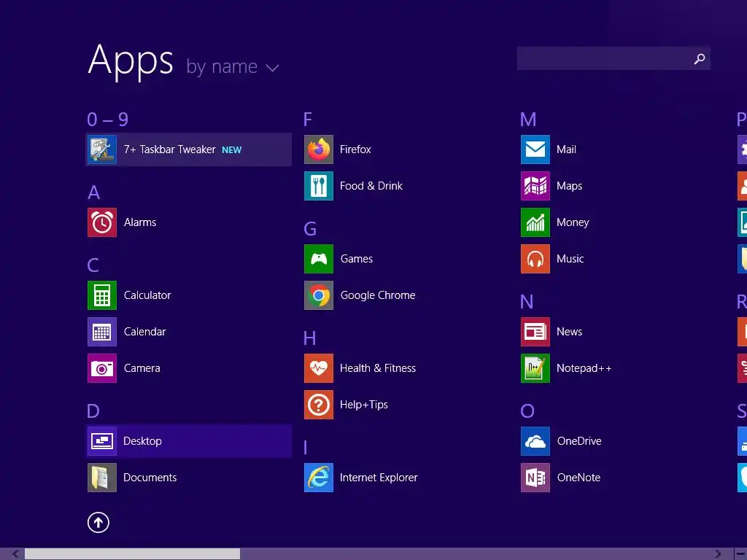
Task: Click the scrollbar right arrow
Action: [x=718, y=554]
